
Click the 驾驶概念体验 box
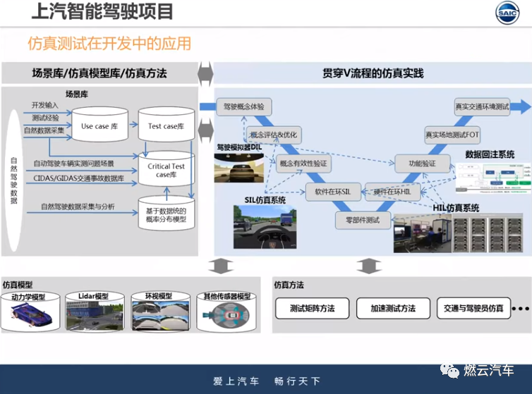coord(243,107)
